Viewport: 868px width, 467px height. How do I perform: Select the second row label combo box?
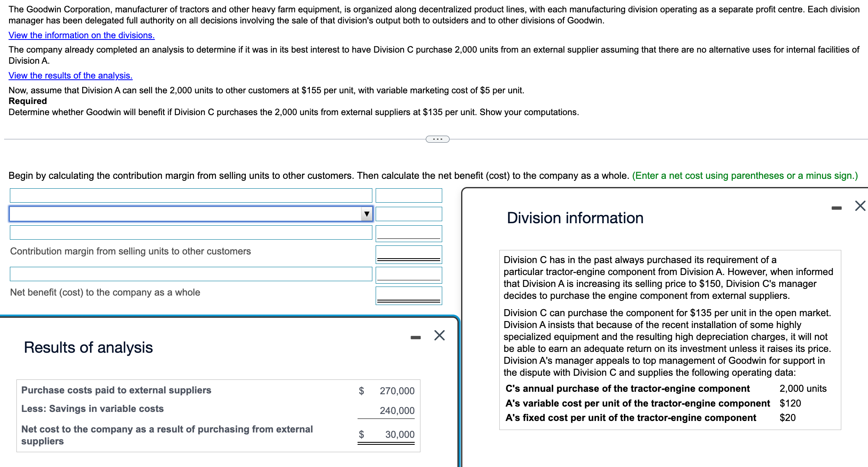click(185, 214)
